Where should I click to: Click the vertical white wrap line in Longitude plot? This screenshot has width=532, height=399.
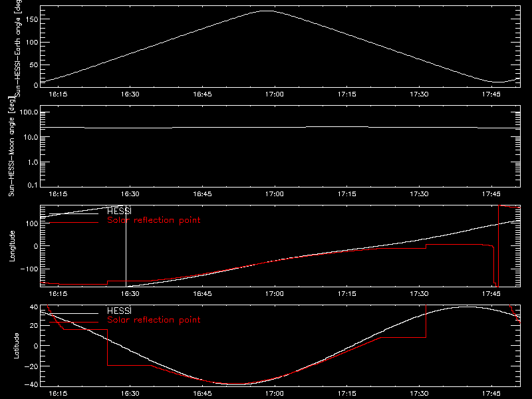tap(126, 246)
